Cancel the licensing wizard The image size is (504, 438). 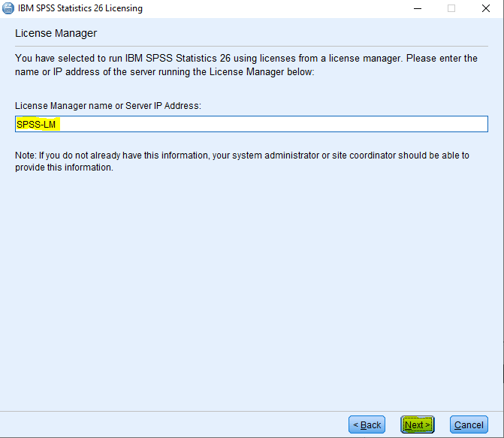469,424
